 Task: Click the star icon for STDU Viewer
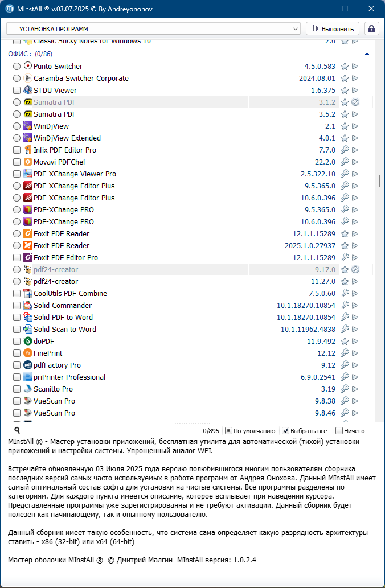[345, 91]
